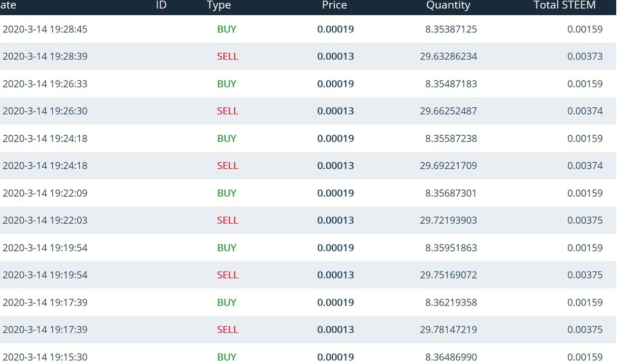This screenshot has height=364, width=630.
Task: Click total 0.00375 in the 29.78147219 quantity row
Action: pos(585,330)
